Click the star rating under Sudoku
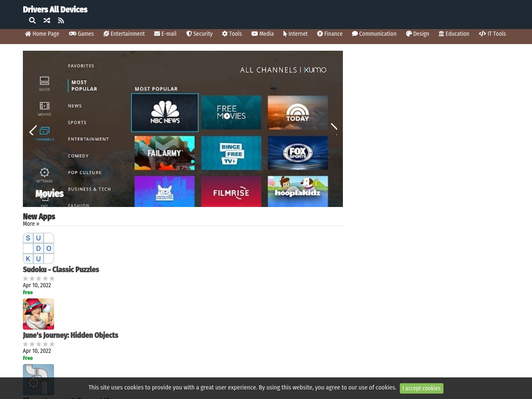Image resolution: width=532 pixels, height=399 pixels. pos(39,278)
